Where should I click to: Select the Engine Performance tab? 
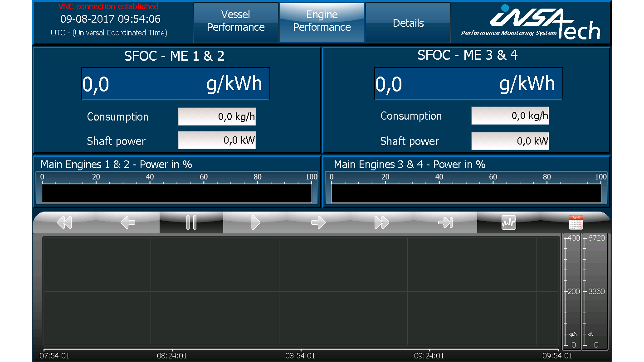pyautogui.click(x=322, y=21)
